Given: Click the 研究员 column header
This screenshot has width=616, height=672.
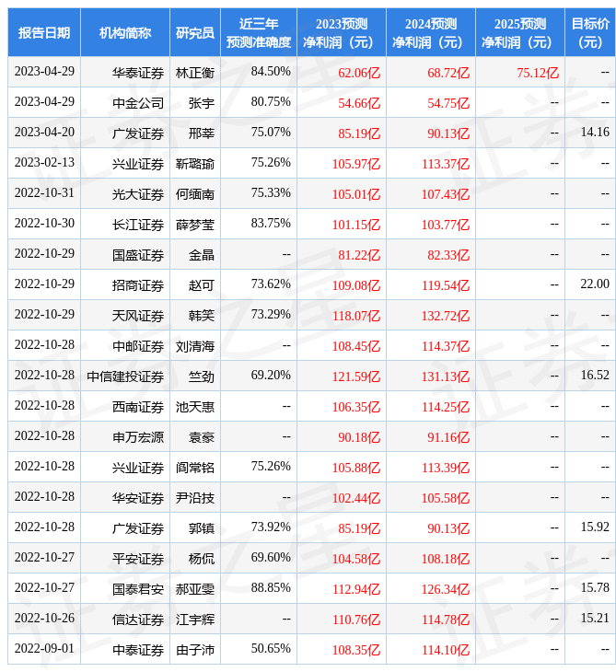Looking at the screenshot, I should click(195, 32).
